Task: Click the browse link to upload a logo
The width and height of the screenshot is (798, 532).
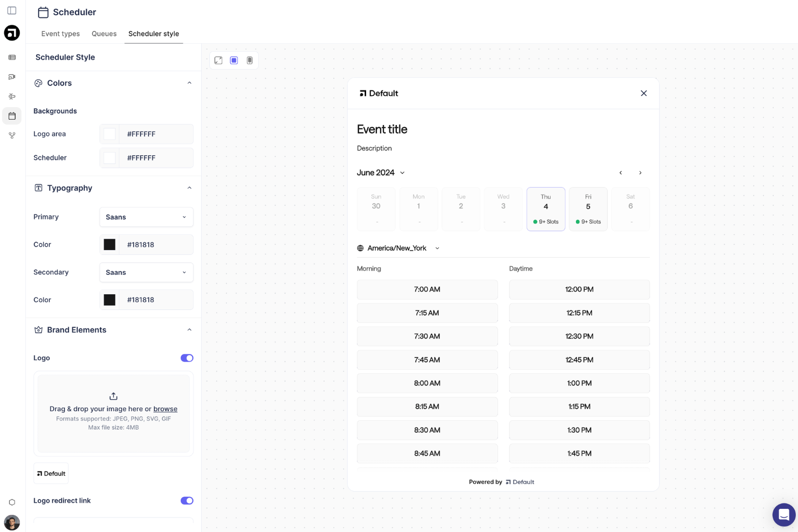Action: (165, 409)
